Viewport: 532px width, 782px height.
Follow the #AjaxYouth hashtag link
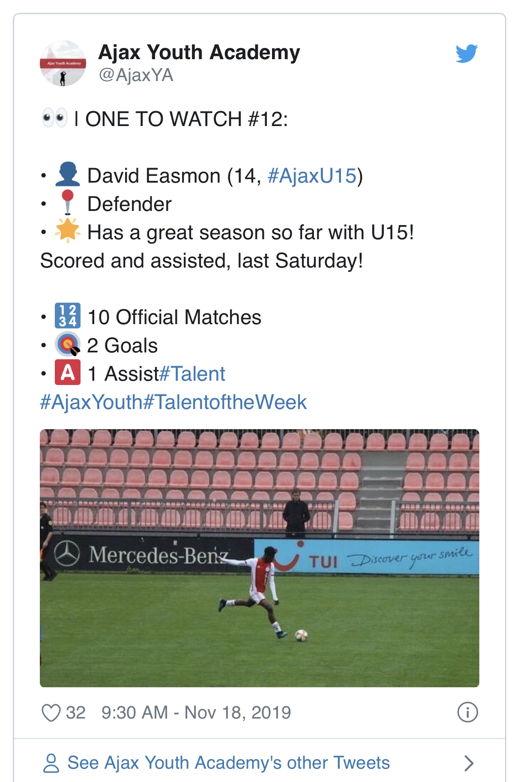pos(91,402)
